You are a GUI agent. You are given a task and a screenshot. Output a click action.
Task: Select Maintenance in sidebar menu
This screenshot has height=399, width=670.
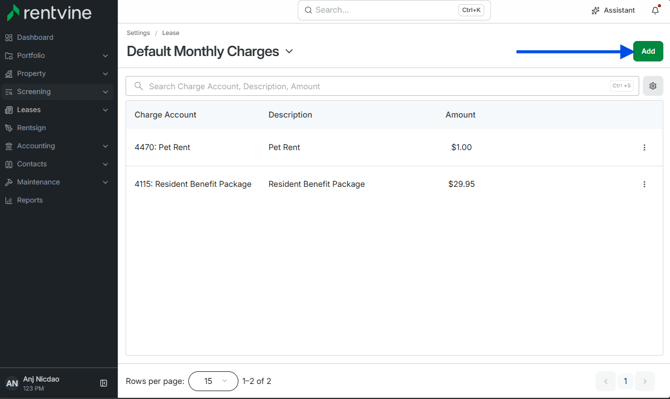click(x=38, y=182)
